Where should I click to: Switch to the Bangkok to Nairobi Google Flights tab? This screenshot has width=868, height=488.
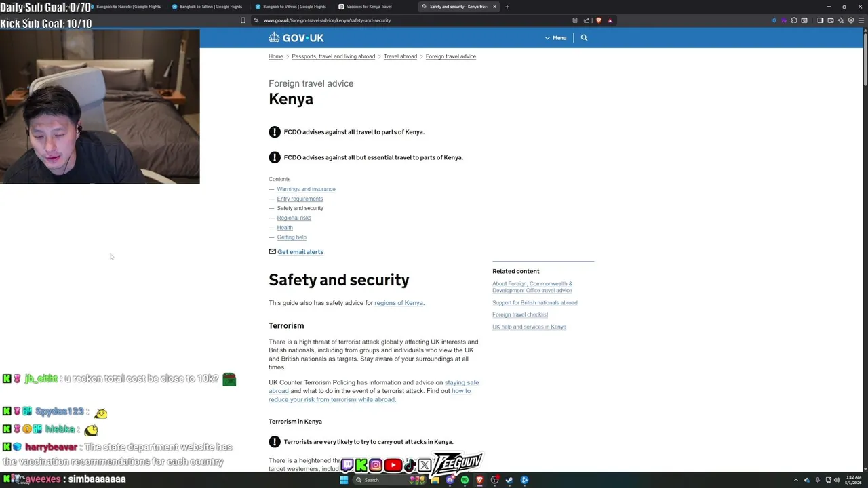click(125, 7)
